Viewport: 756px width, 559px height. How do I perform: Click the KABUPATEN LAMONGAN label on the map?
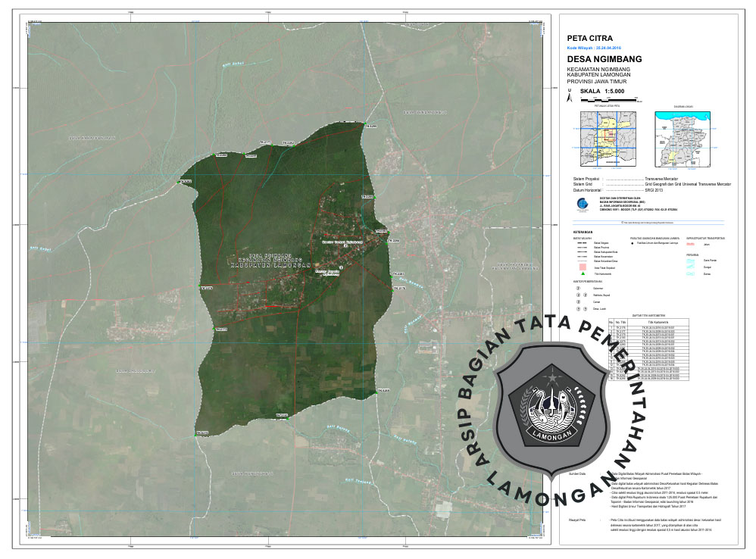click(270, 265)
